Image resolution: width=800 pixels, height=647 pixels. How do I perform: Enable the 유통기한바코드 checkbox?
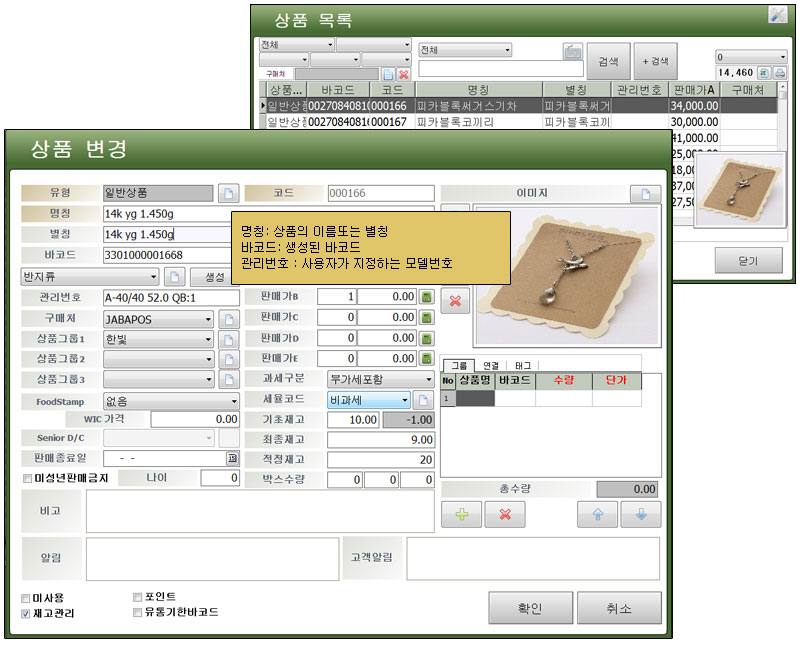point(137,612)
